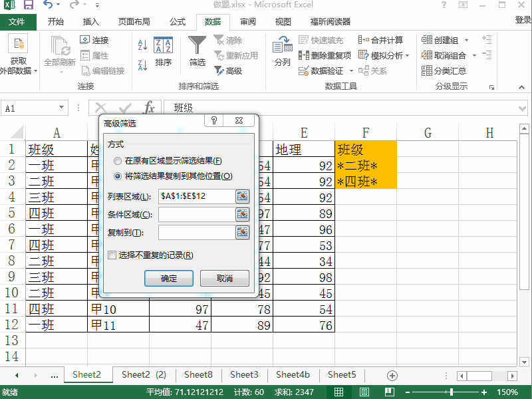This screenshot has width=532, height=399.
Task: Click the Save icon in quick access toolbar
Action: (x=29, y=5)
